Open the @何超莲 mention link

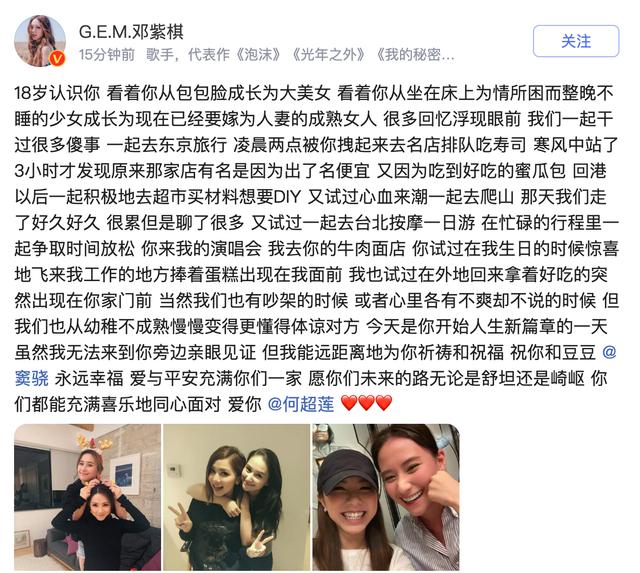(x=301, y=404)
